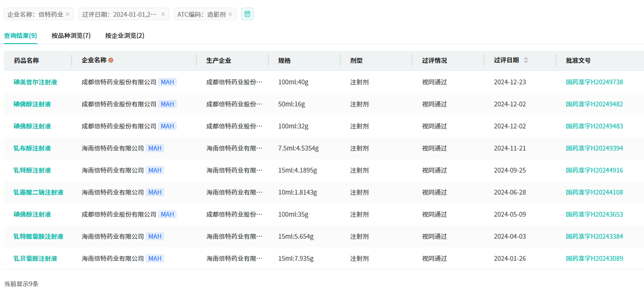Viewport: 644px width, 290px height.
Task: Click the MAH badge in the 碘美普尔注射液 row
Action: (167, 82)
